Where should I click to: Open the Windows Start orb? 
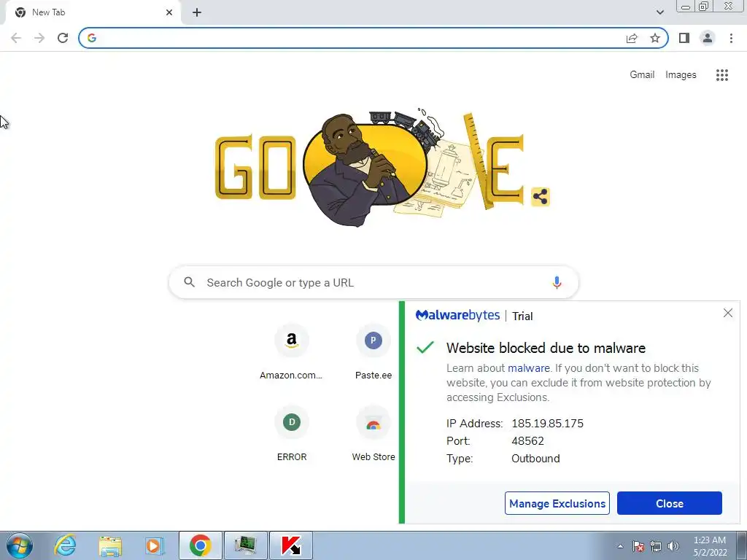(20, 545)
